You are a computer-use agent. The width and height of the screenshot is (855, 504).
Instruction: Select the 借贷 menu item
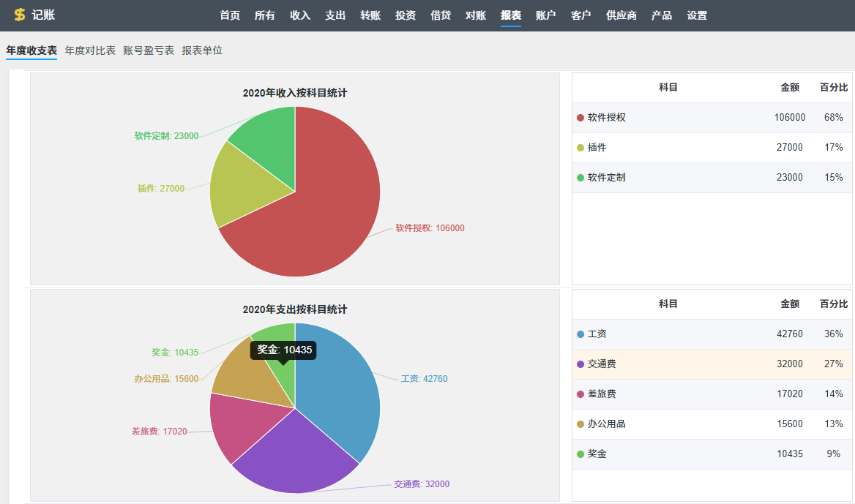441,15
